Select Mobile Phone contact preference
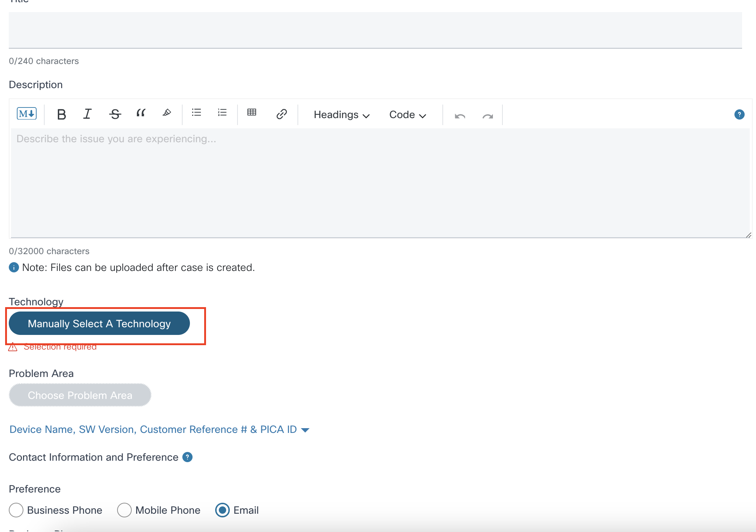The width and height of the screenshot is (756, 532). 124,510
